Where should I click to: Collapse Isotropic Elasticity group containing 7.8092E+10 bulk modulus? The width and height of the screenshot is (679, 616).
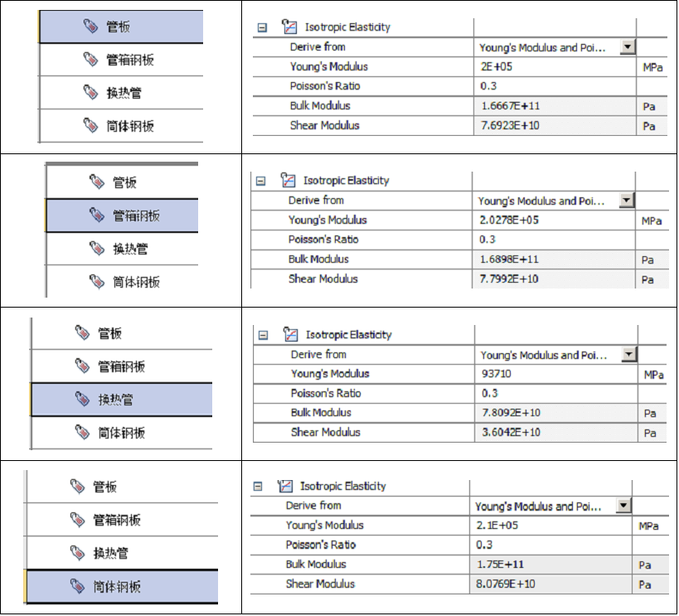tap(263, 335)
